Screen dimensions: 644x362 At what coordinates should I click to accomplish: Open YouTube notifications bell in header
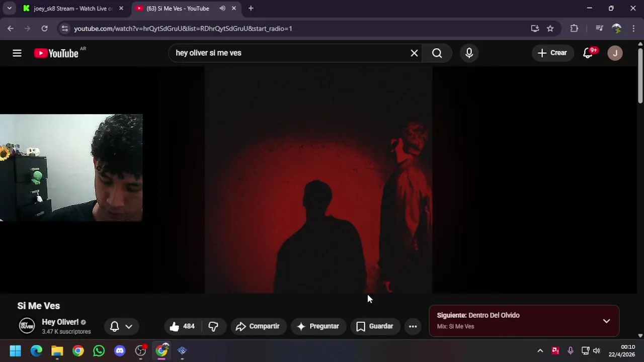(x=588, y=53)
